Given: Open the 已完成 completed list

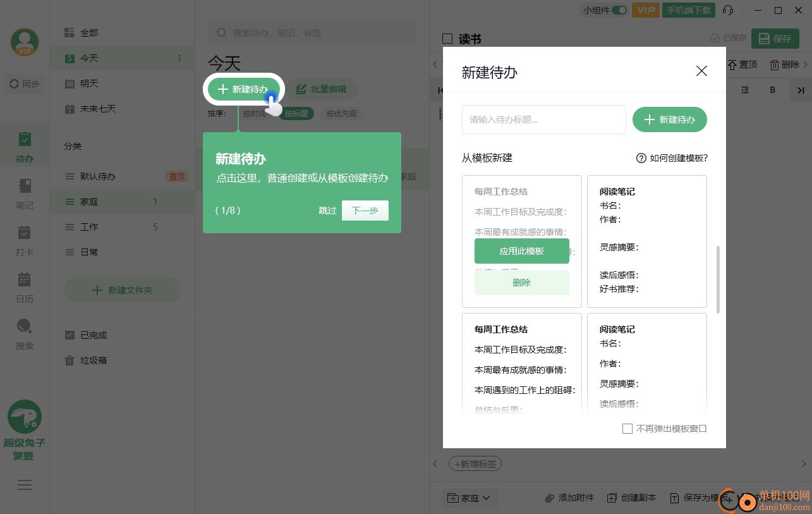Looking at the screenshot, I should tap(123, 335).
